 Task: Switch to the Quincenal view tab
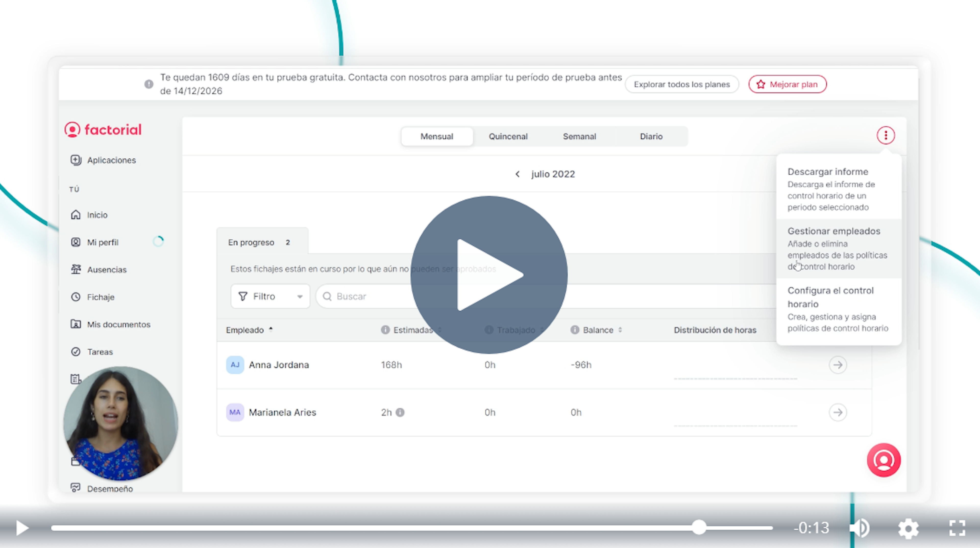508,136
